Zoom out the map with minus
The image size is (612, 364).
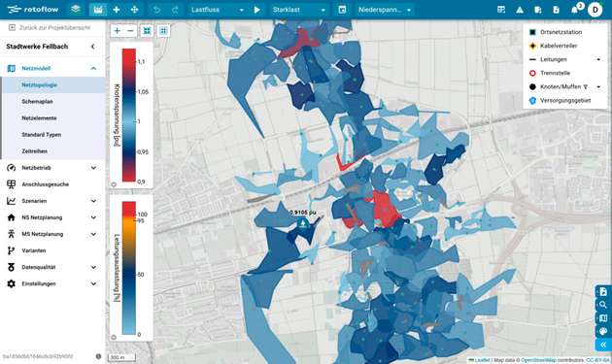pyautogui.click(x=130, y=30)
